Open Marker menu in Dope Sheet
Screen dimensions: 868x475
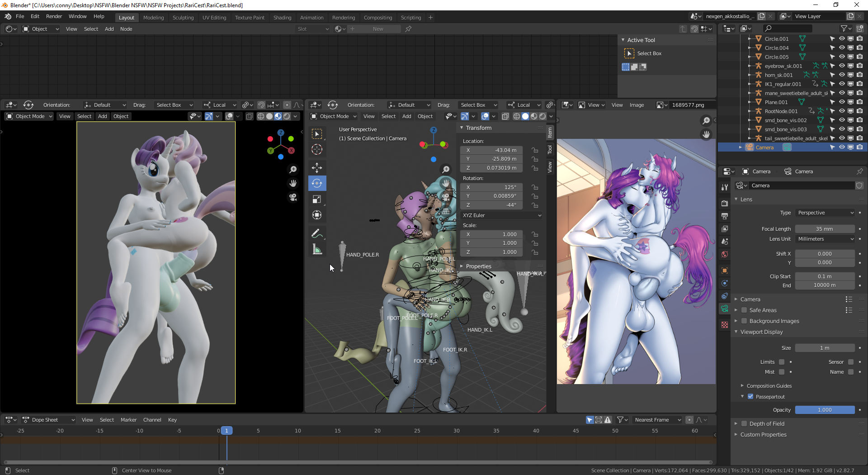(128, 420)
